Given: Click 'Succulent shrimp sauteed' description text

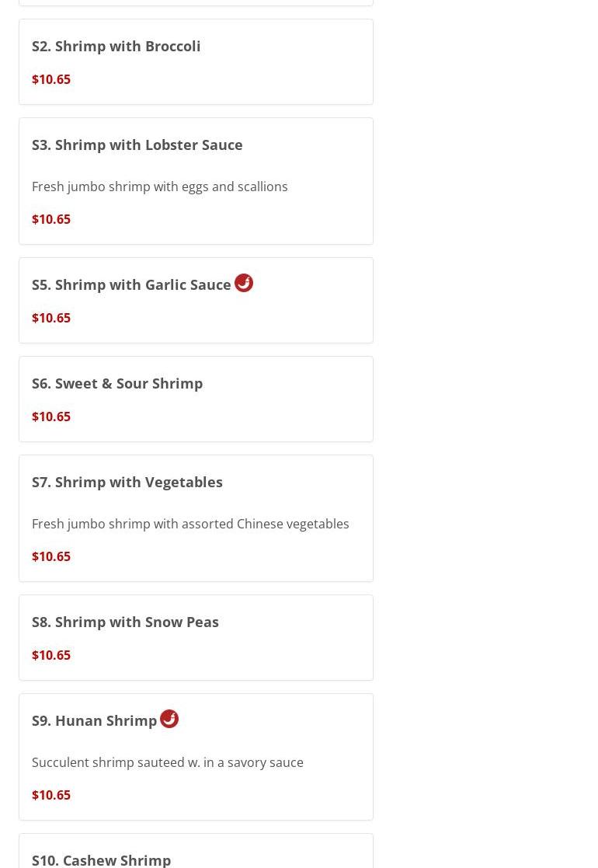Looking at the screenshot, I should click(x=168, y=762).
